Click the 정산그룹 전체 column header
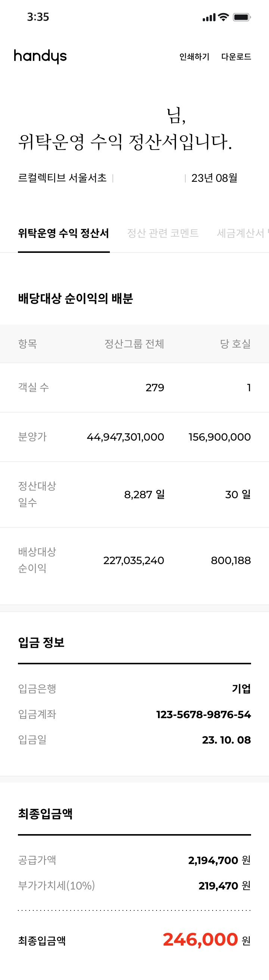The height and width of the screenshot is (980, 269). pyautogui.click(x=134, y=344)
